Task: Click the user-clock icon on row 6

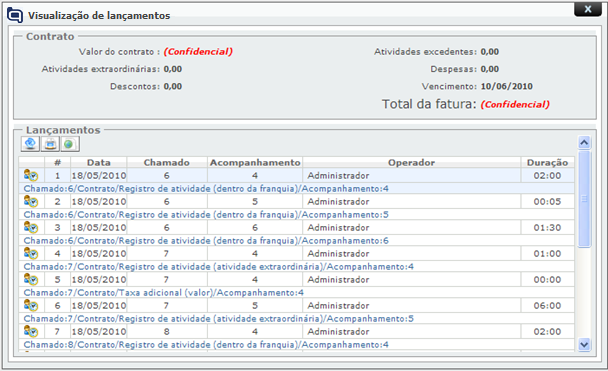Action: point(31,305)
